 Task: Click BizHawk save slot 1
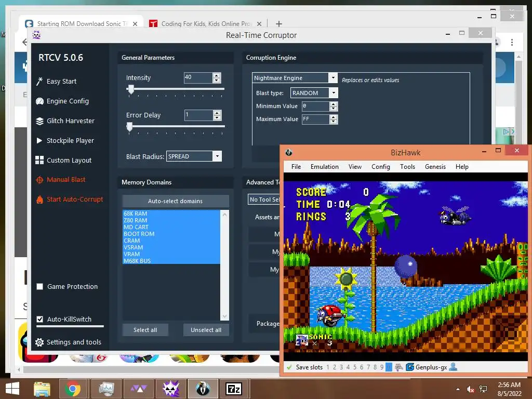point(328,367)
